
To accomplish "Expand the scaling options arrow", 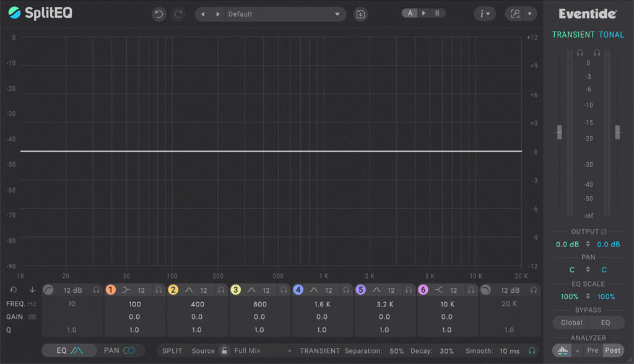I will click(530, 14).
